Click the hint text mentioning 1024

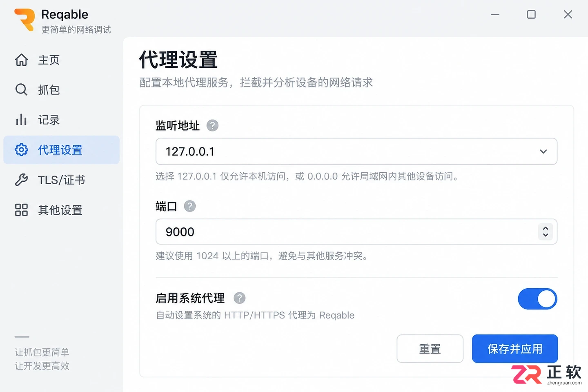point(262,256)
